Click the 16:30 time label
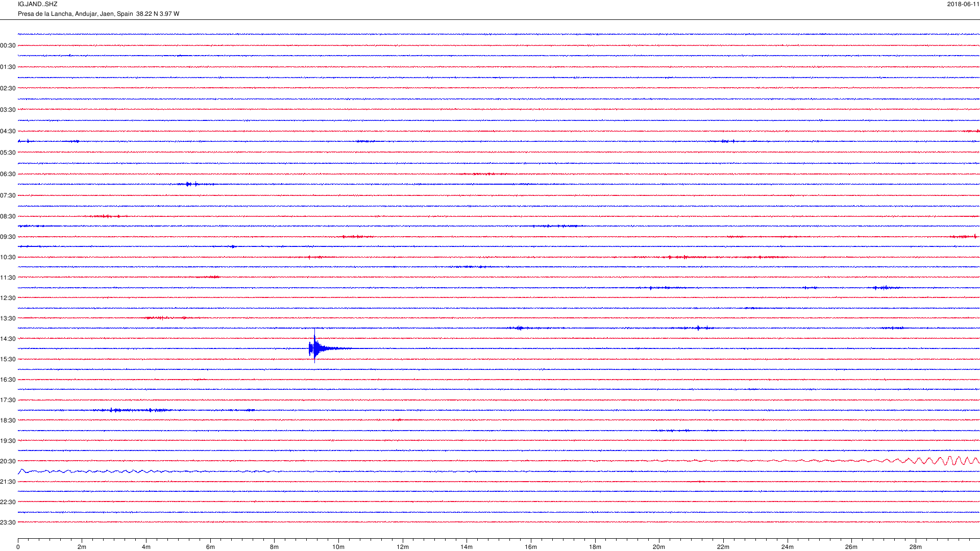The width and height of the screenshot is (980, 551). click(x=8, y=380)
